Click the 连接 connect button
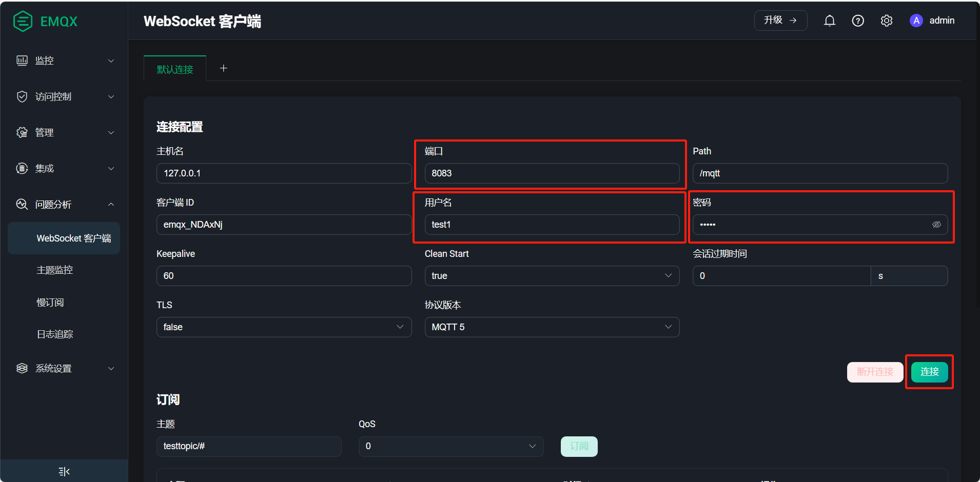 929,372
